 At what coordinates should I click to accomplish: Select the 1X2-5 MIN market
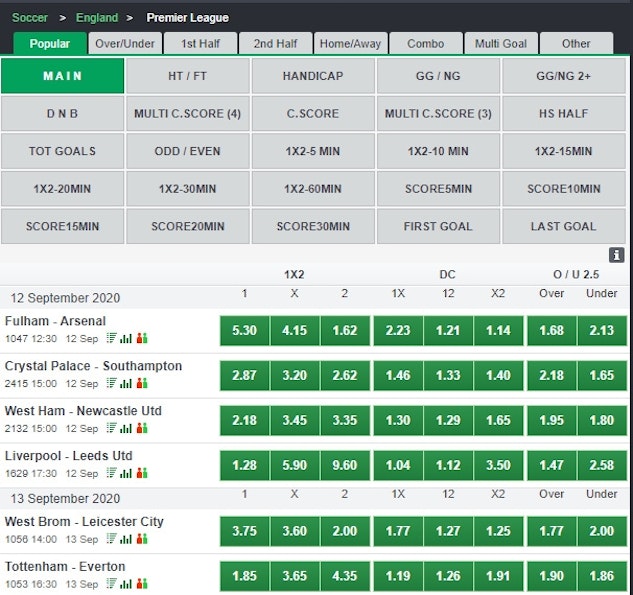click(x=313, y=151)
